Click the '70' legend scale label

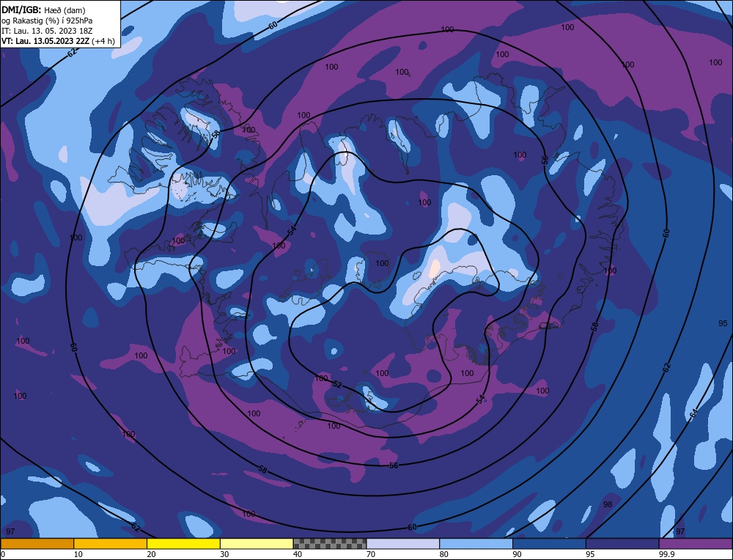tap(371, 554)
